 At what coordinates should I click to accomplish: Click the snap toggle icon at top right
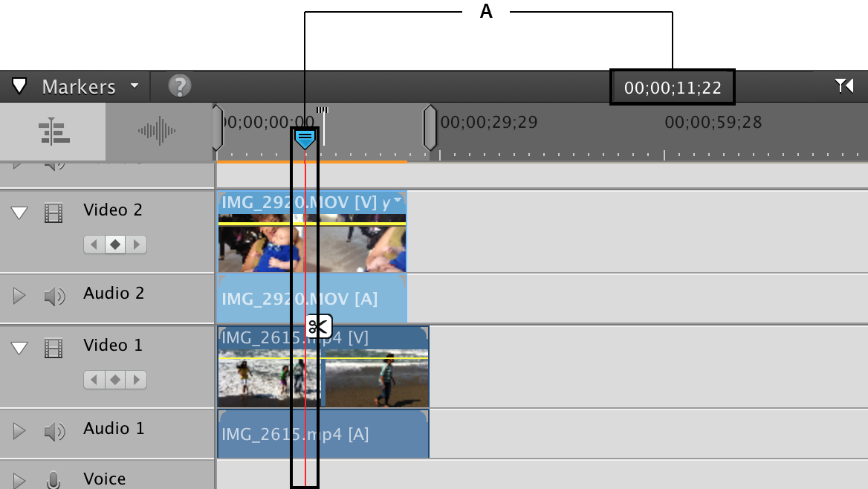(x=844, y=86)
